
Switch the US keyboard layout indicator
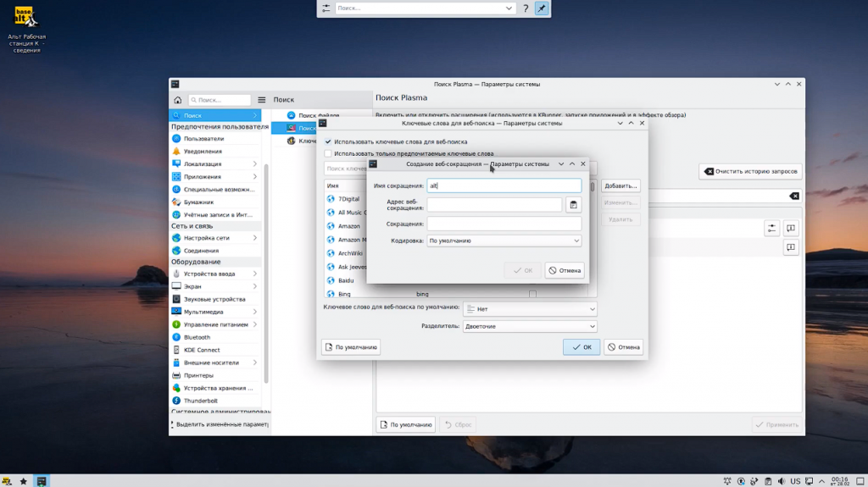coord(795,481)
